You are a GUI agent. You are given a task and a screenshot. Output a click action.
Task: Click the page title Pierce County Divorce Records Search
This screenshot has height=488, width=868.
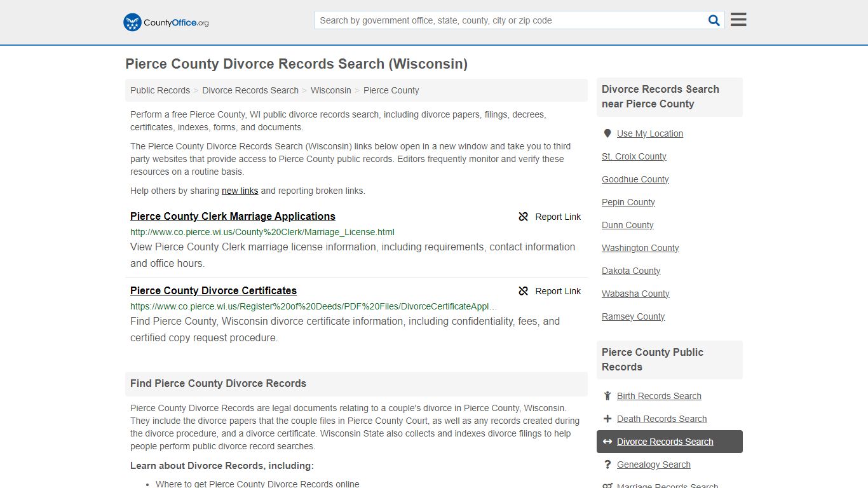pos(296,64)
